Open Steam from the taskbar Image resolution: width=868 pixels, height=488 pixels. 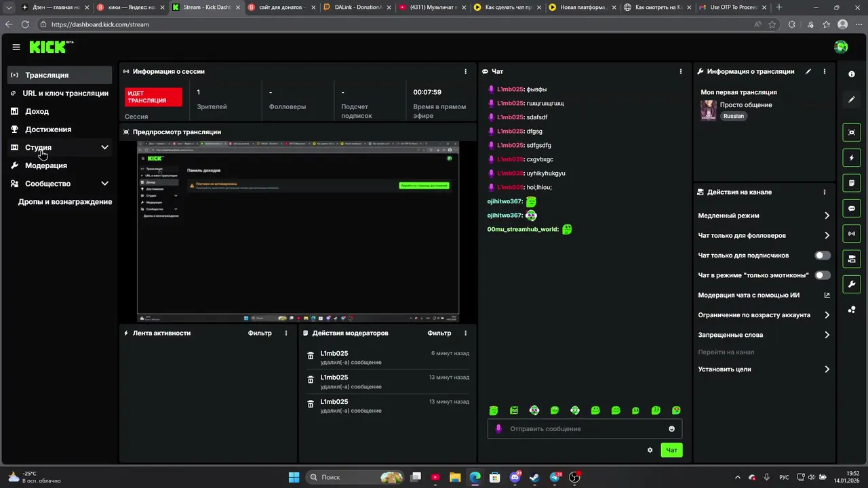point(535,477)
